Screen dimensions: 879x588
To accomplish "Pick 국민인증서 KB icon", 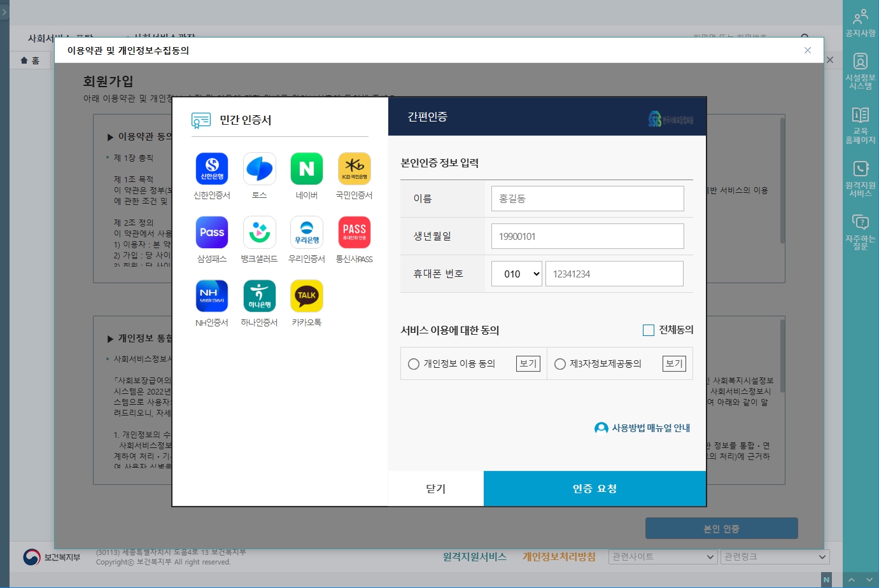I will (x=354, y=169).
